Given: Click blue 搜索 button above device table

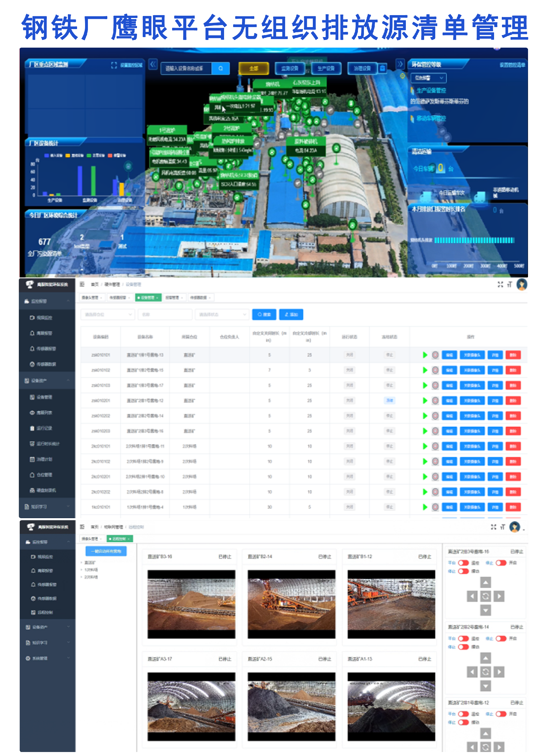Looking at the screenshot, I should (x=264, y=314).
